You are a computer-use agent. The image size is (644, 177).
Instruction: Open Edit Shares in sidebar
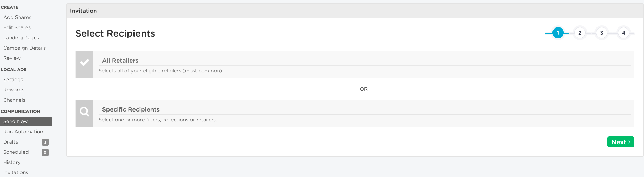[x=17, y=27]
